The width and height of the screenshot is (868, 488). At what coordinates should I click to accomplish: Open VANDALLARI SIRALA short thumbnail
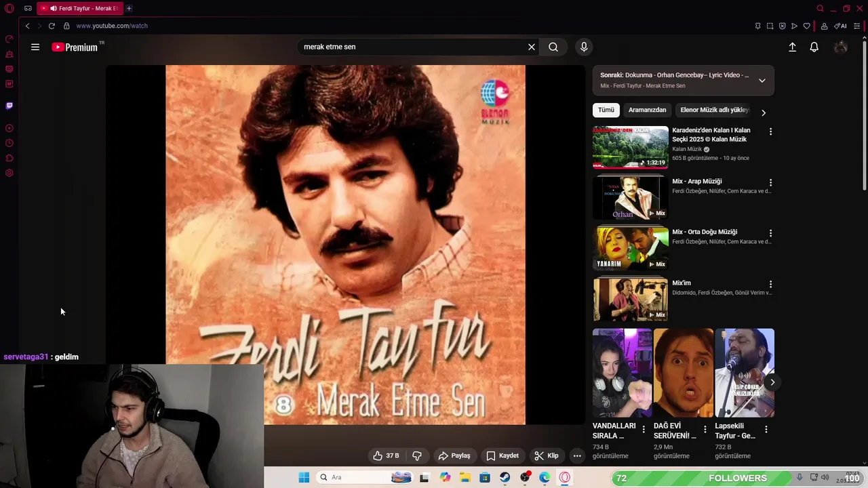623,373
